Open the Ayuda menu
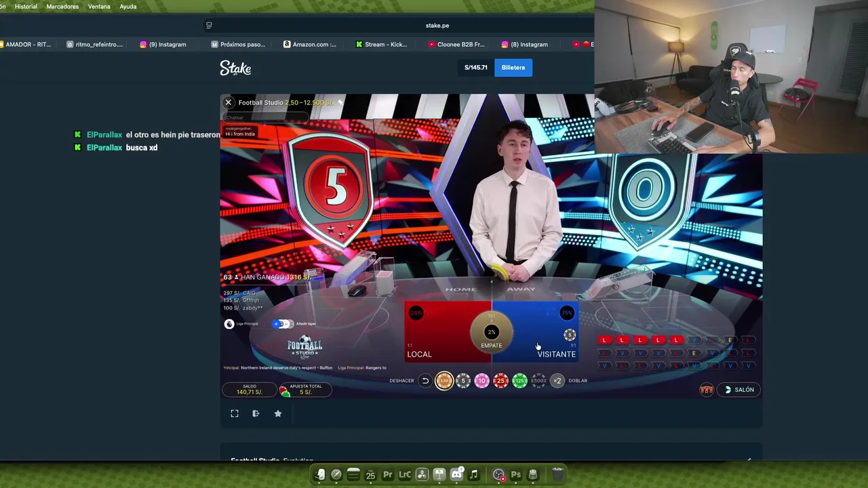The height and width of the screenshot is (488, 868). [127, 6]
